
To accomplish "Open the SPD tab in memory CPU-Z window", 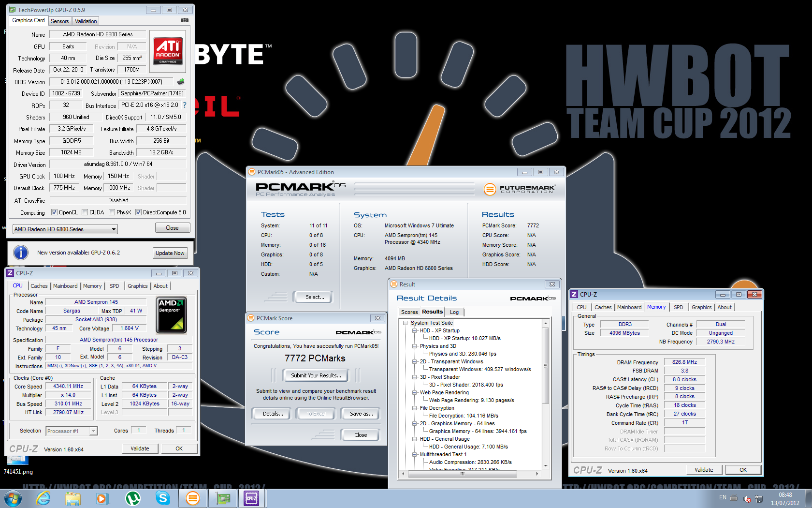I will click(x=679, y=307).
